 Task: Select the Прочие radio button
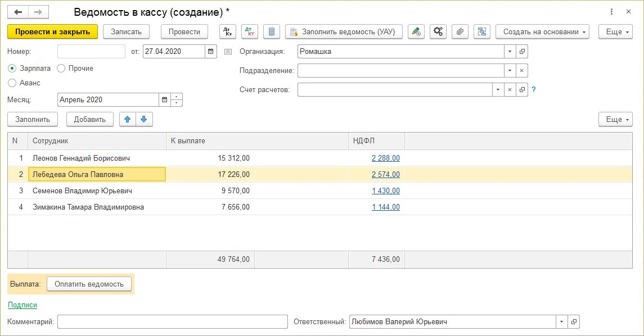[x=61, y=69]
